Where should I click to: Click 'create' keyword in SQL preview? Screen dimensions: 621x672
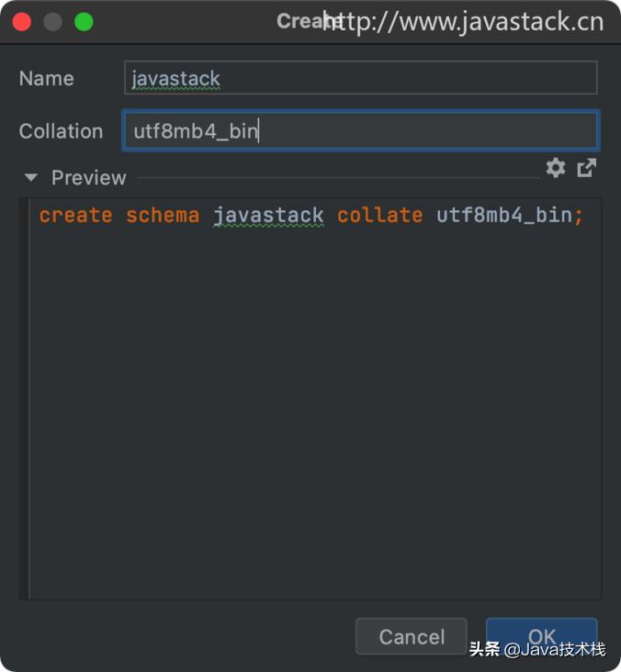[76, 215]
